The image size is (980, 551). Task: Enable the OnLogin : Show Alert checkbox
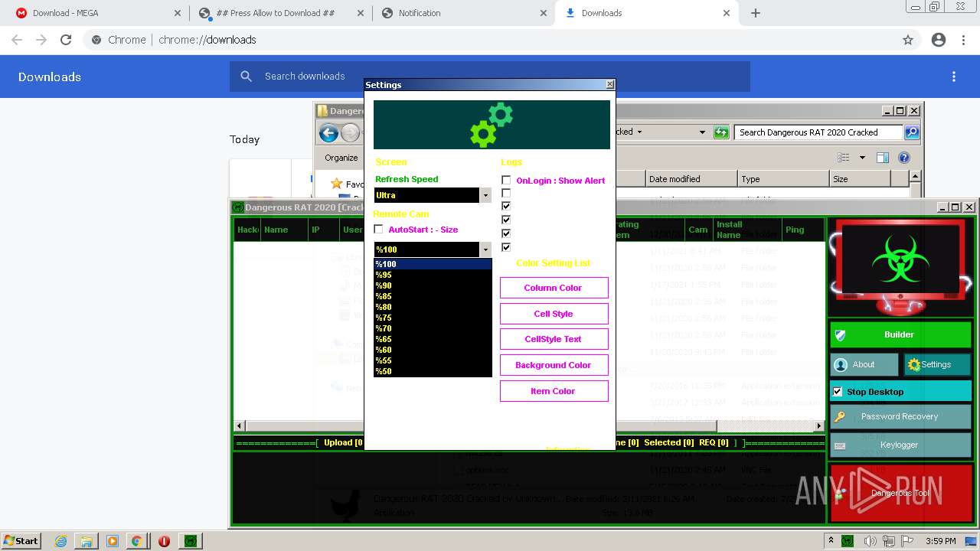(x=506, y=181)
